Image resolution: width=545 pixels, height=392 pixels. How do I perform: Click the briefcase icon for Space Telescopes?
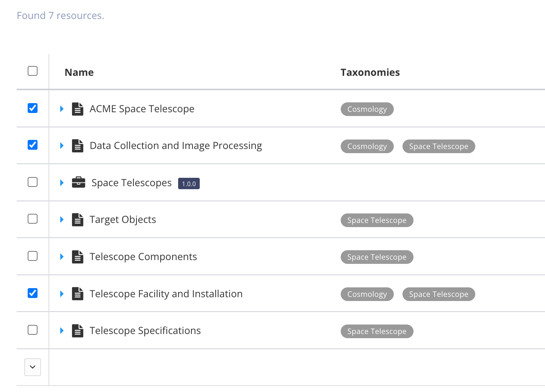pyautogui.click(x=78, y=182)
